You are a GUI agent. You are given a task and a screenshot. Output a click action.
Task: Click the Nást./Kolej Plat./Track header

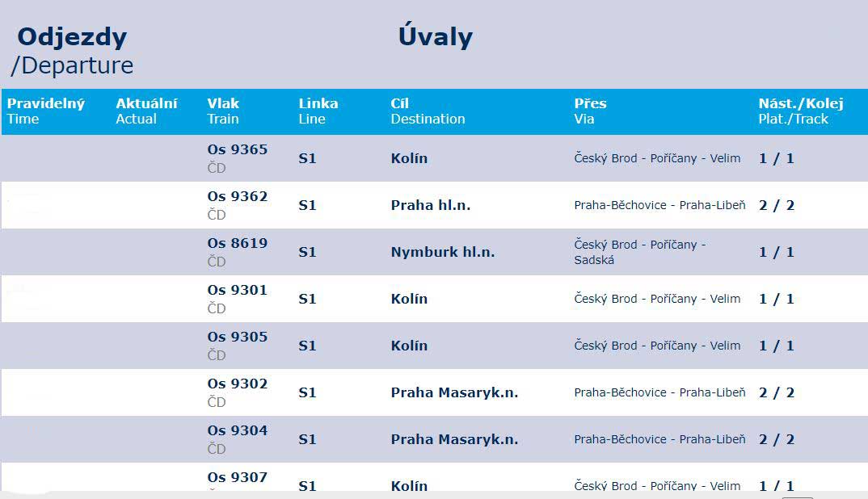click(x=801, y=111)
